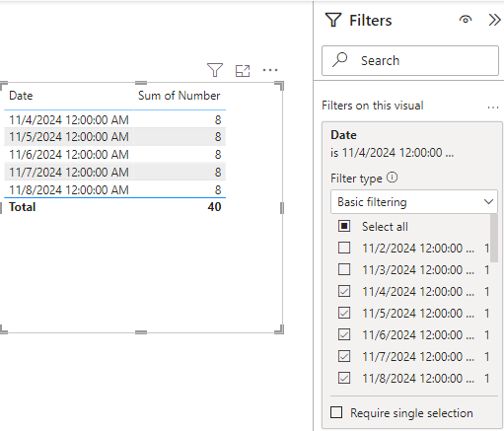Click the visual's filter funnel icon
Screen dimensions: 504x431
[215, 70]
